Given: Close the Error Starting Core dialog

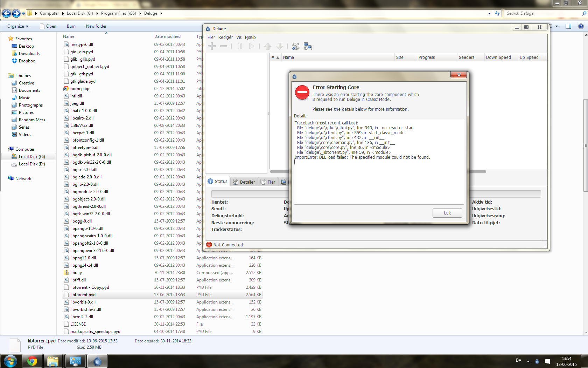Looking at the screenshot, I should pyautogui.click(x=458, y=75).
